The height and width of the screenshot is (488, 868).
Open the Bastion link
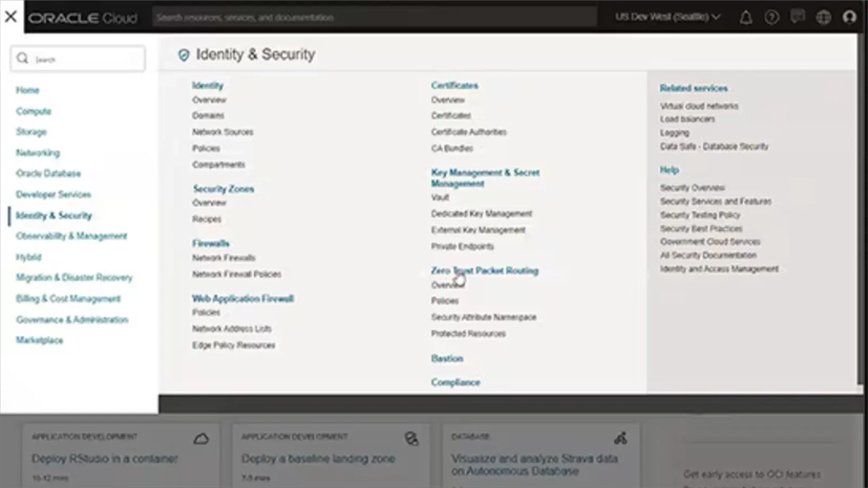tap(446, 358)
